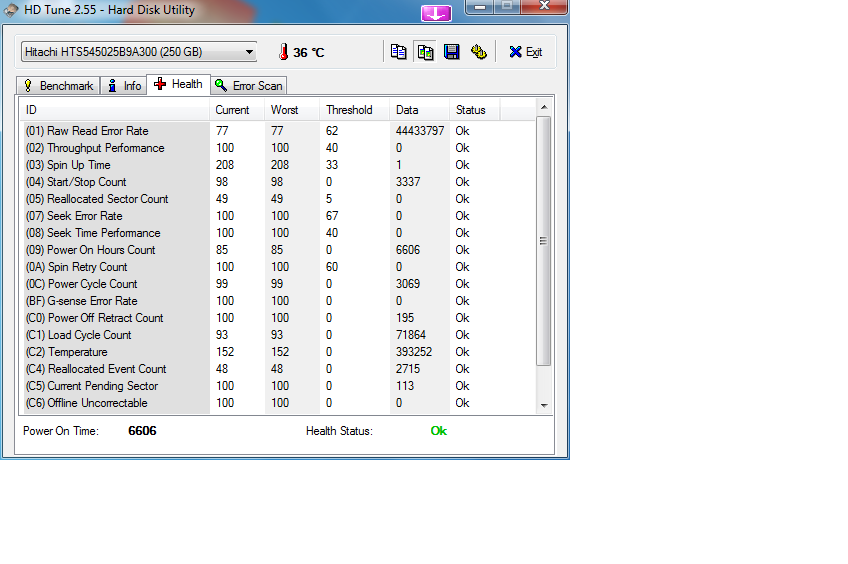Viewport: 848px width, 564px height.
Task: Click the data value 2715
Action: [408, 369]
